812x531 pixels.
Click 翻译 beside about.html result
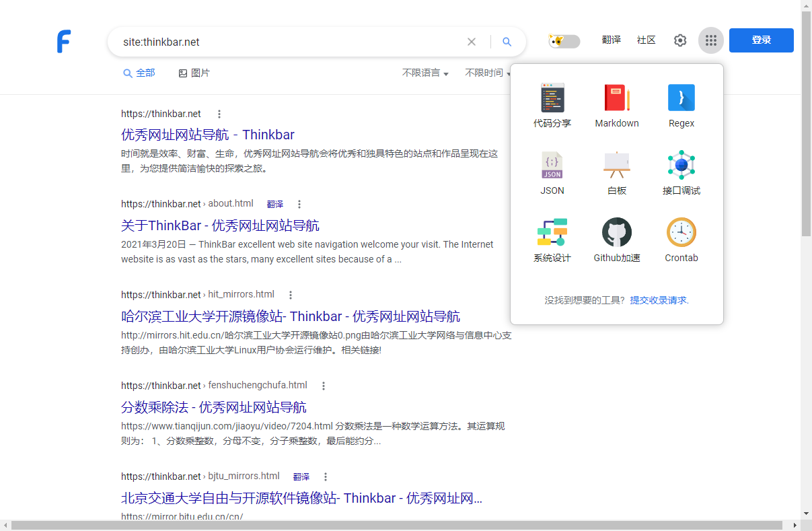click(275, 204)
